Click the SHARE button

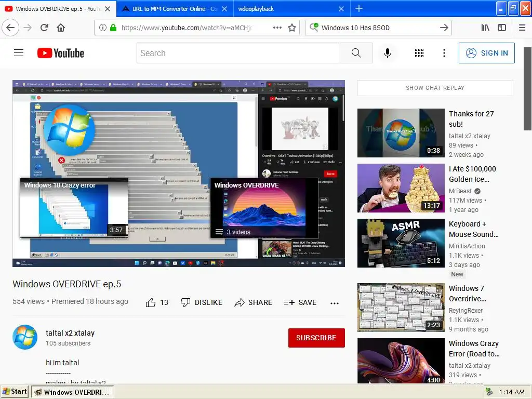[x=254, y=302]
